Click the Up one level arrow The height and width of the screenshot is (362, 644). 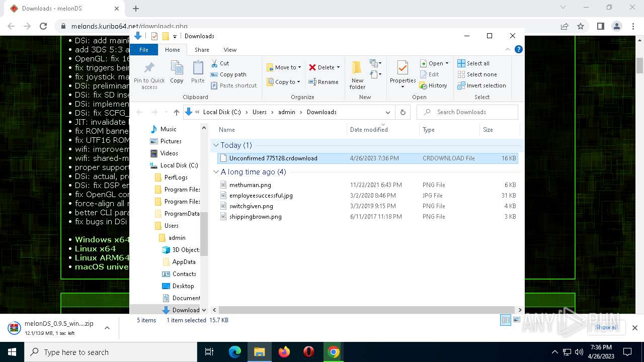coord(176,112)
